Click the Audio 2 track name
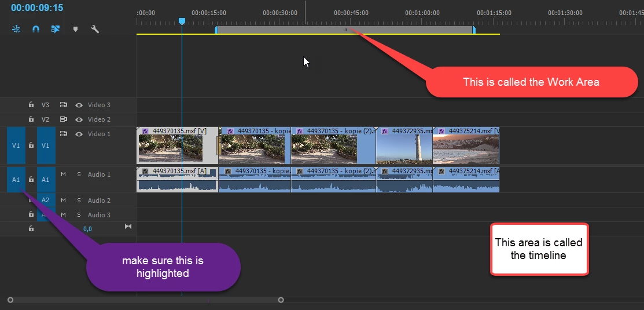644x310 pixels. [99, 200]
